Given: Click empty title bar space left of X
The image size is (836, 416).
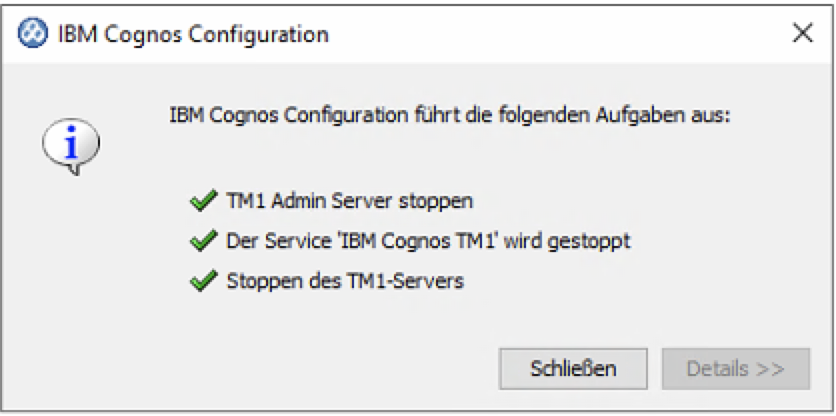Looking at the screenshot, I should 560,34.
